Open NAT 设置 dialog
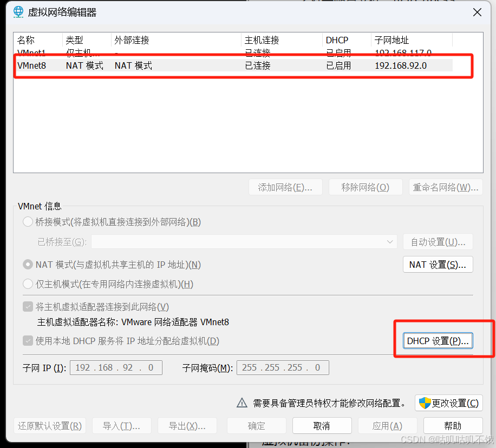496x448 pixels. click(x=438, y=265)
